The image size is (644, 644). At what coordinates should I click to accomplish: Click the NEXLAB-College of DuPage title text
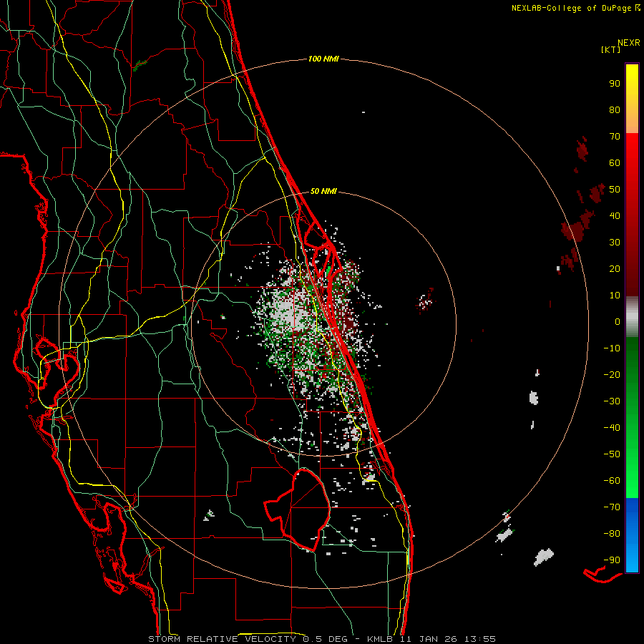pos(571,8)
